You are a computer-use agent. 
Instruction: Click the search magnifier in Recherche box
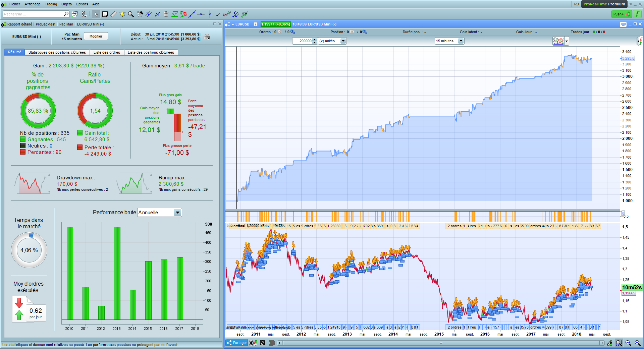66,14
